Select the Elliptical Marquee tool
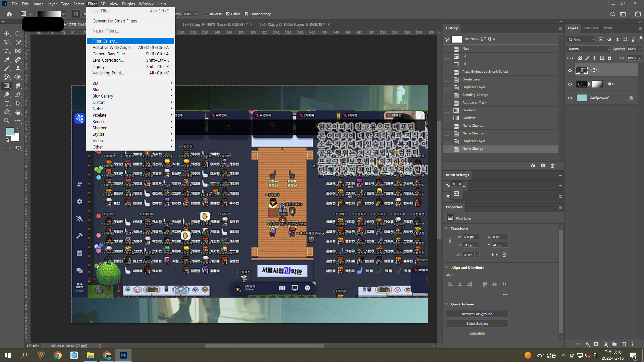 pyautogui.click(x=18, y=34)
